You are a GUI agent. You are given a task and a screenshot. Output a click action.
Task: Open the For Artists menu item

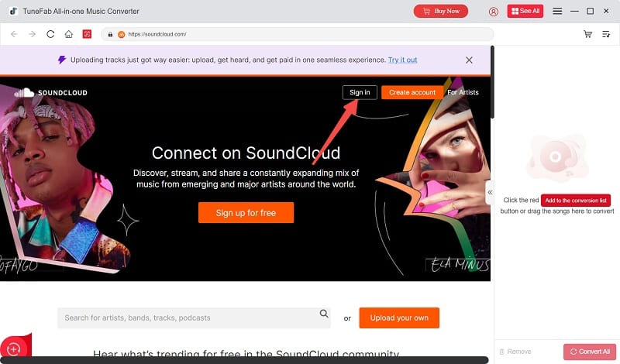pos(463,92)
